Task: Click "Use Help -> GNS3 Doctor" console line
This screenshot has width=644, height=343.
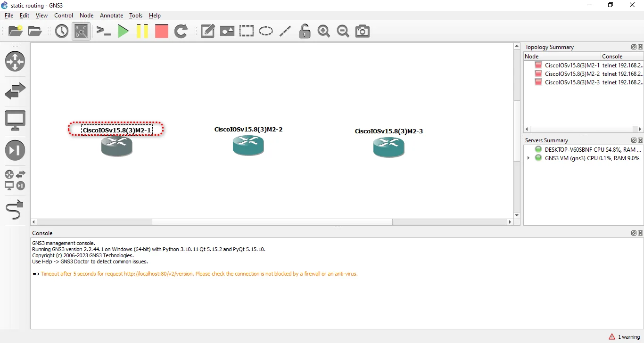Action: tap(90, 261)
